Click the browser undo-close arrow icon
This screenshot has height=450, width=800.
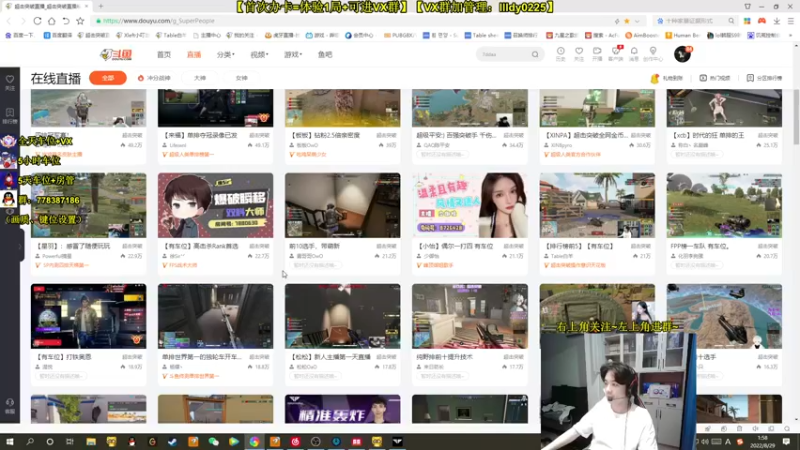tap(66, 21)
